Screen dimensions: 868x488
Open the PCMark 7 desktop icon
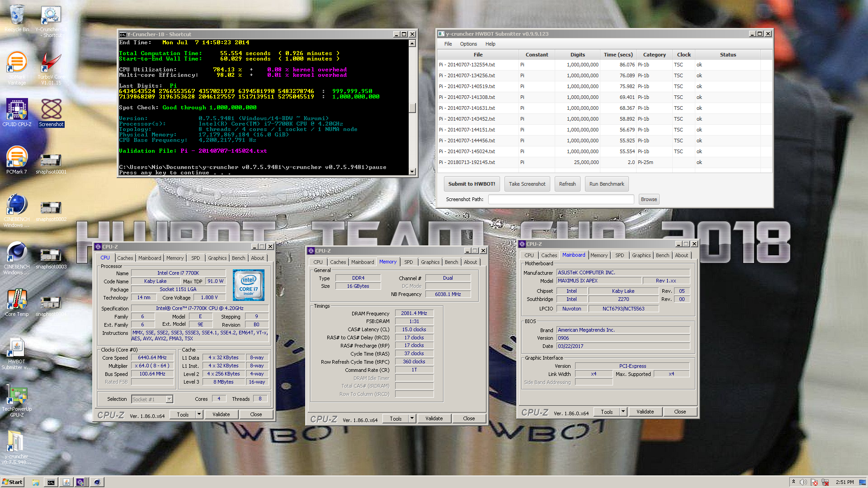tap(17, 160)
